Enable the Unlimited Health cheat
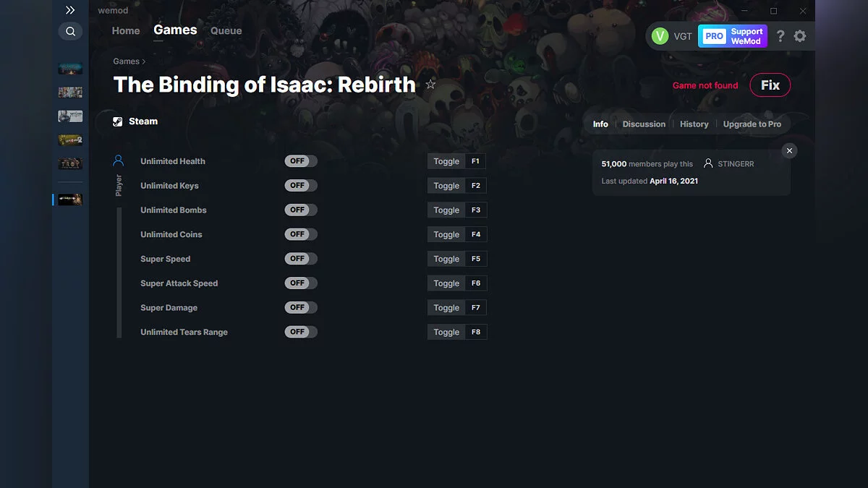Viewport: 868px width, 488px height. pos(300,160)
